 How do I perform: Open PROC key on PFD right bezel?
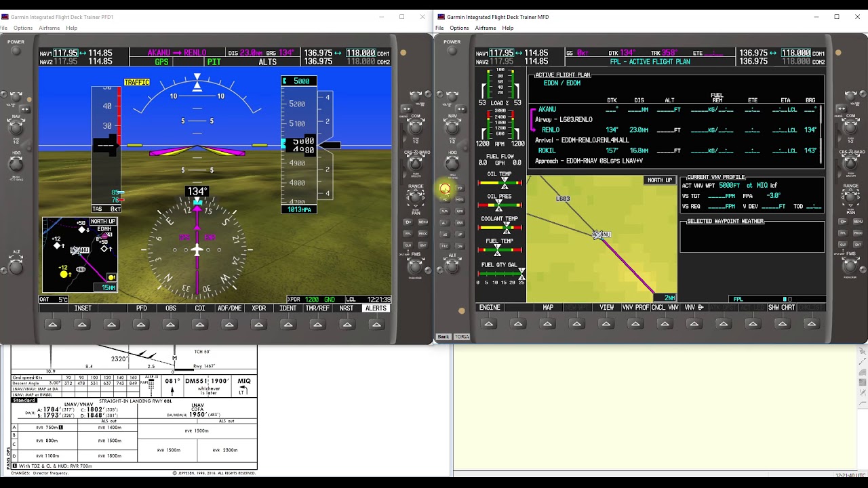tap(423, 234)
